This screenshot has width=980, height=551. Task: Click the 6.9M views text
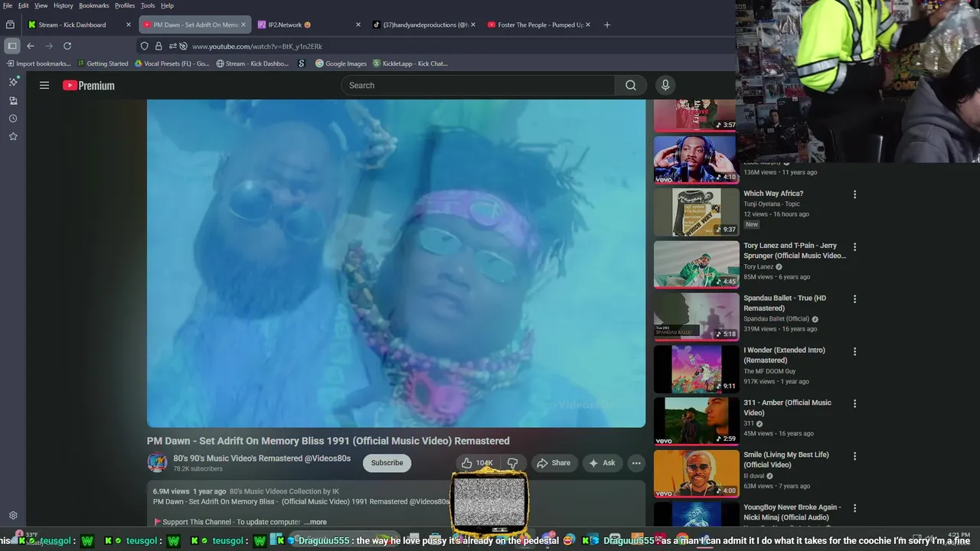[x=171, y=491]
